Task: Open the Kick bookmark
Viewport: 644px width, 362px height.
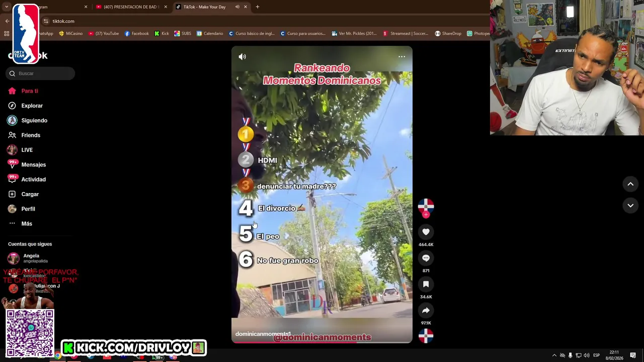Action: coord(162,34)
